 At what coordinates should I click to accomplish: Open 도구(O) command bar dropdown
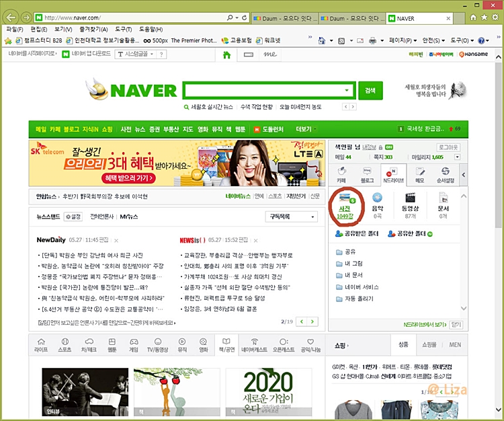(x=462, y=40)
